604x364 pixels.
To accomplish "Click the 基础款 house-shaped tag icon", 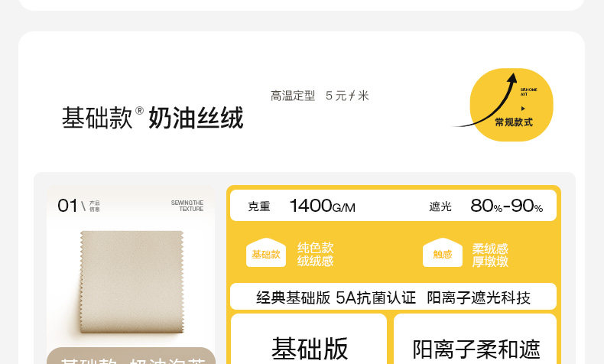I will coord(266,252).
